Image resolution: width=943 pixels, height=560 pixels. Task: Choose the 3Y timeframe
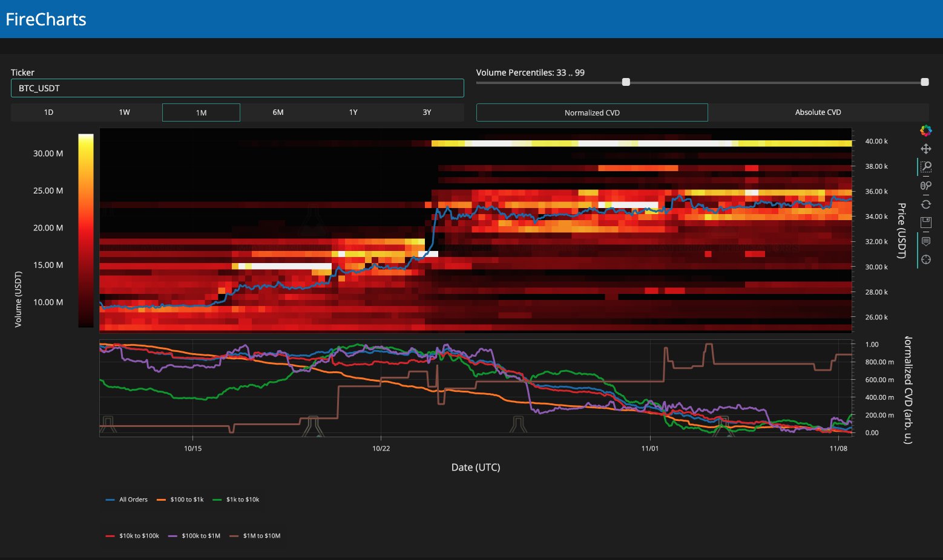(x=427, y=112)
